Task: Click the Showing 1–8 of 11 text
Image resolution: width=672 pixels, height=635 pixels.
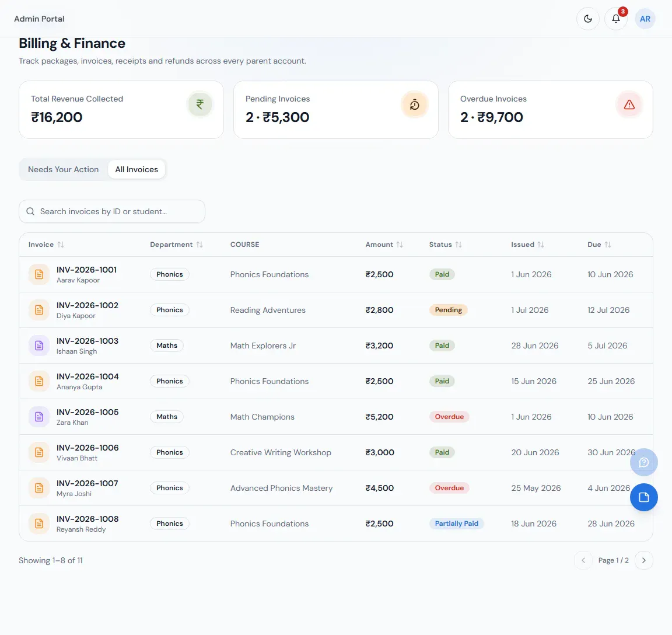Action: [x=51, y=560]
